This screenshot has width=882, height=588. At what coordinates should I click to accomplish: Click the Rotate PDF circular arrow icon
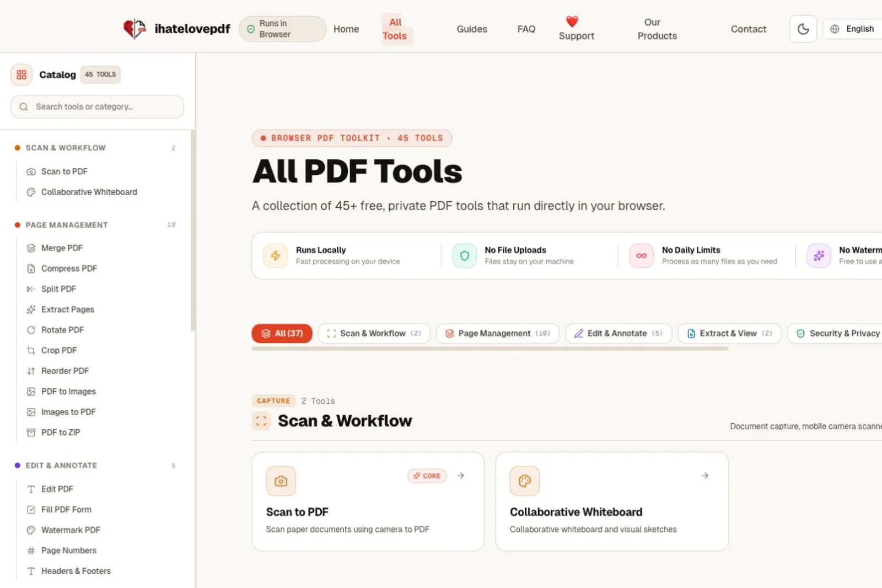31,330
